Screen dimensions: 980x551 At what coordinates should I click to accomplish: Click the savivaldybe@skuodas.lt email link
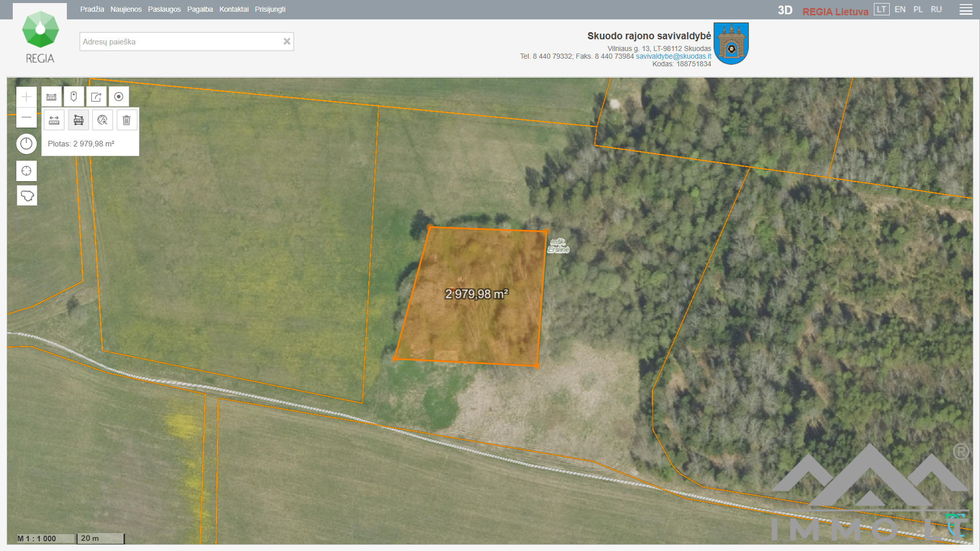673,56
